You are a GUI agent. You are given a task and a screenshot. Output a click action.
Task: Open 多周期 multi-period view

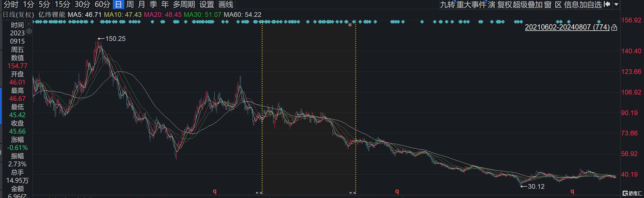tap(184, 4)
